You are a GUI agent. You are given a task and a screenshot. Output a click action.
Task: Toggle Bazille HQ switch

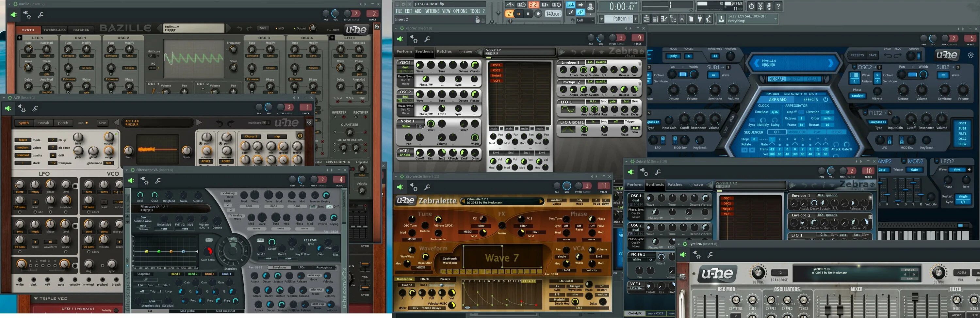tap(153, 68)
